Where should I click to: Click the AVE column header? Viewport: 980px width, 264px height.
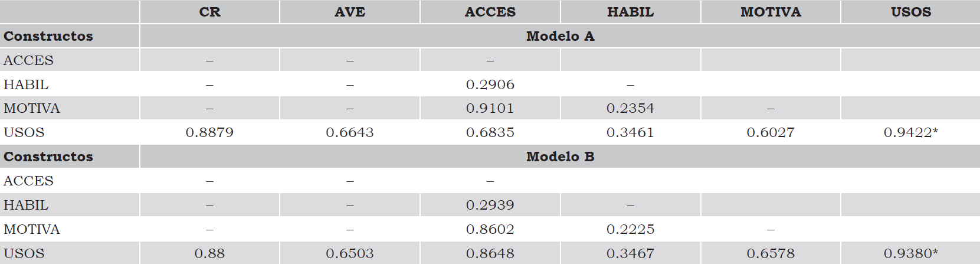coord(350,12)
